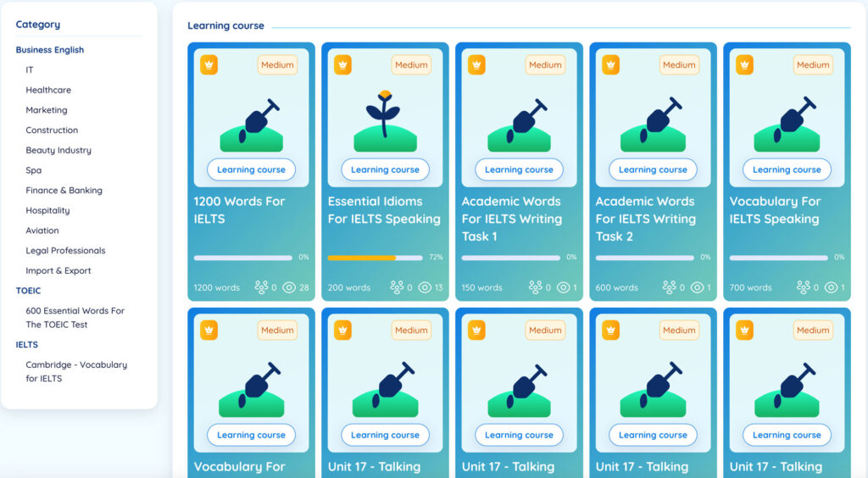868x478 pixels.
Task: Click shovel illustration on 1200 Words For IELTS card
Action: 252,125
